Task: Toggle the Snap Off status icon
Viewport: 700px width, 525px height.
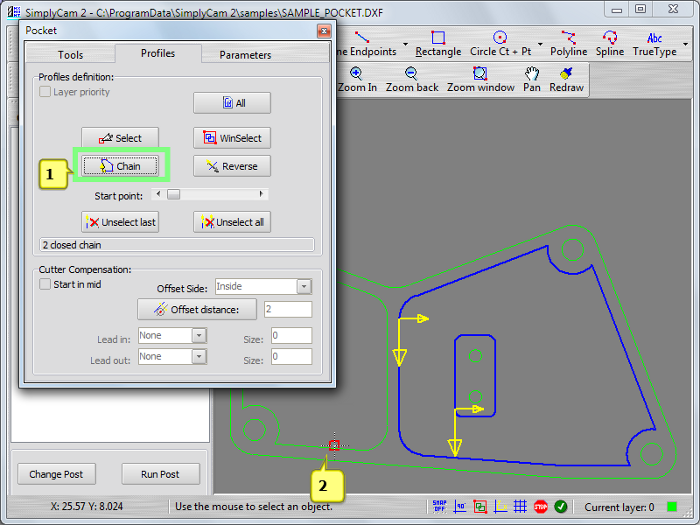Action: pyautogui.click(x=440, y=507)
